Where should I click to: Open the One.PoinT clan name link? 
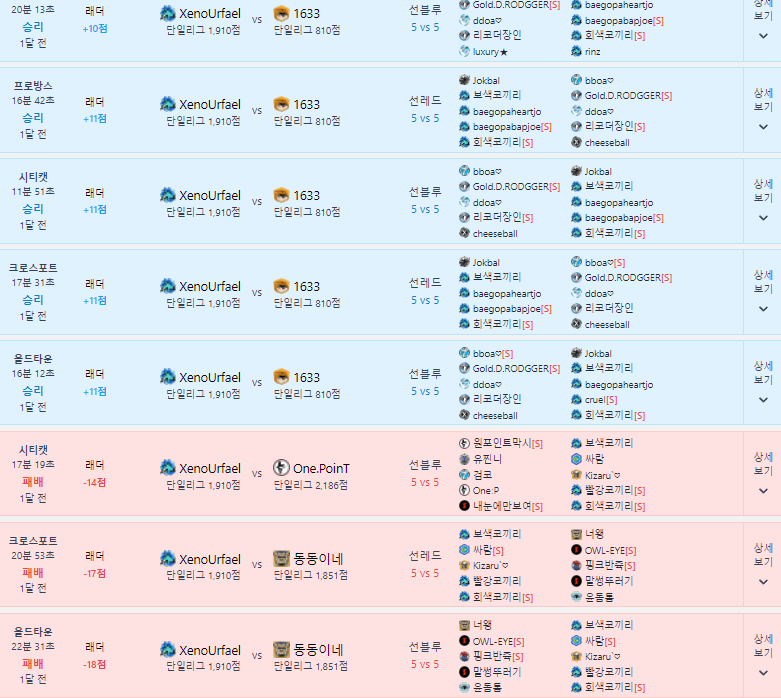point(321,468)
